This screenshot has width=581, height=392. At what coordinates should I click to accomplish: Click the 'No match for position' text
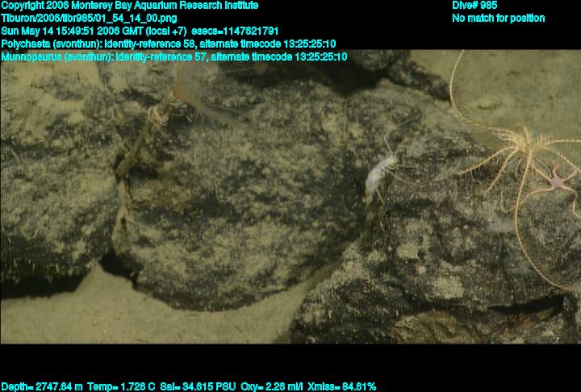click(x=499, y=19)
